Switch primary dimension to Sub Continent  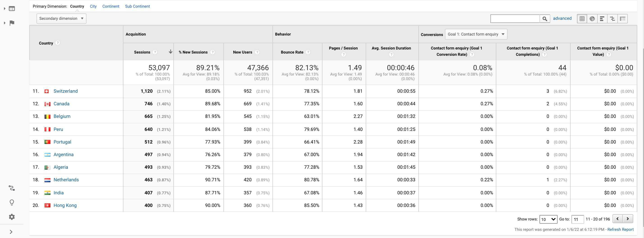pos(137,6)
